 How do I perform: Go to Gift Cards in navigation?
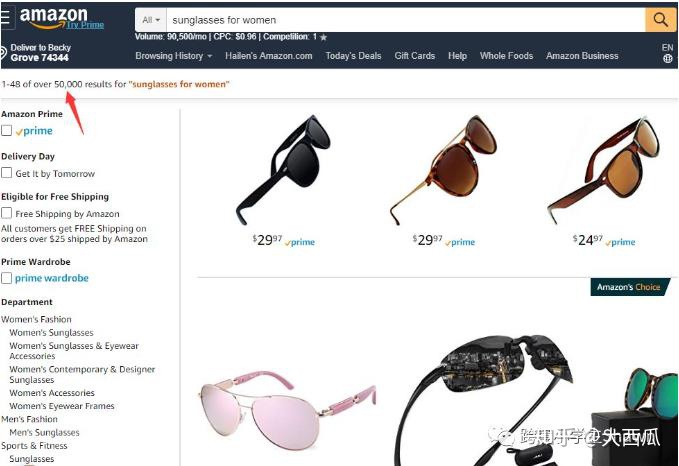[414, 56]
